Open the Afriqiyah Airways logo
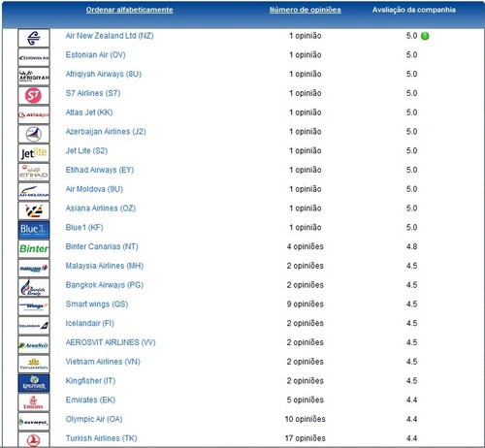Viewport: 485px width, 448px height. (34, 77)
